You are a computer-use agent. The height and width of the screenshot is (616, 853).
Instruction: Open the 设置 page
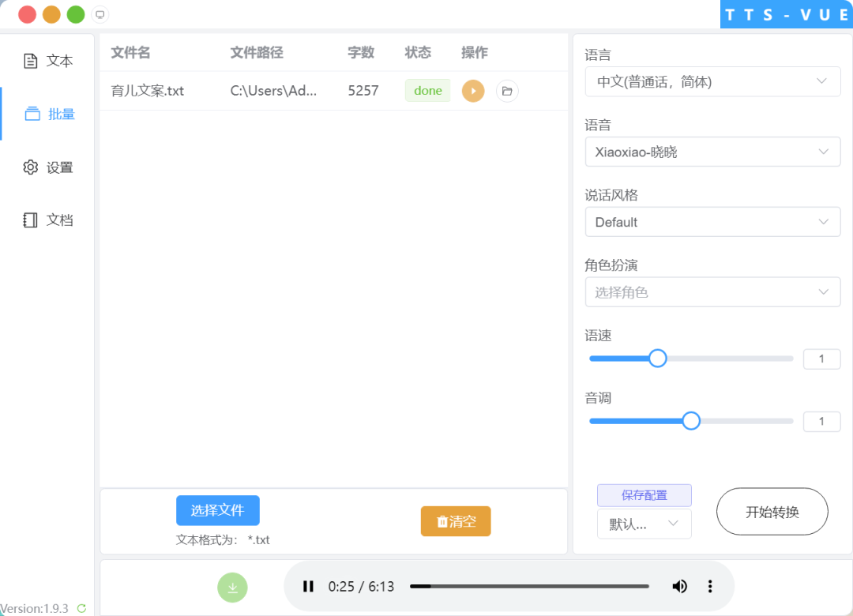(x=48, y=167)
